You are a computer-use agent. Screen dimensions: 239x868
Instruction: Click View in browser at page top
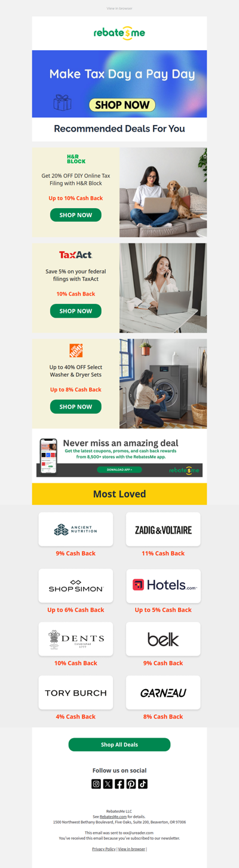tap(119, 8)
